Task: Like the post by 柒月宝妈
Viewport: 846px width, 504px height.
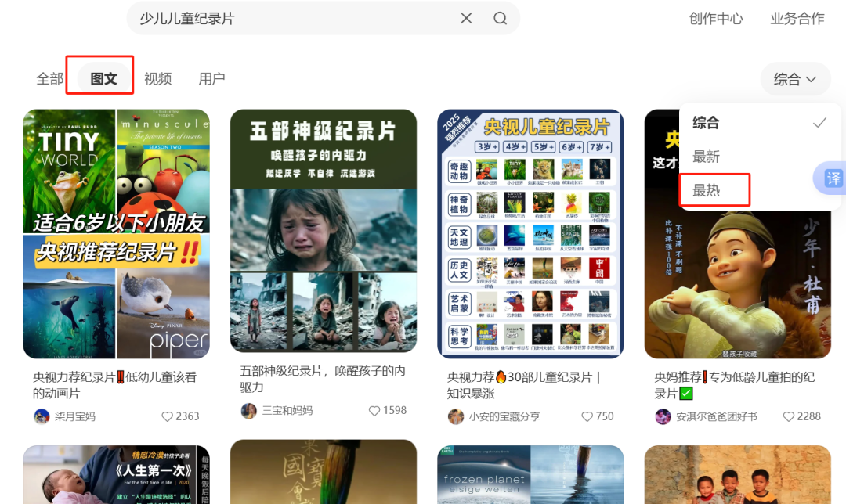Action: coord(167,416)
